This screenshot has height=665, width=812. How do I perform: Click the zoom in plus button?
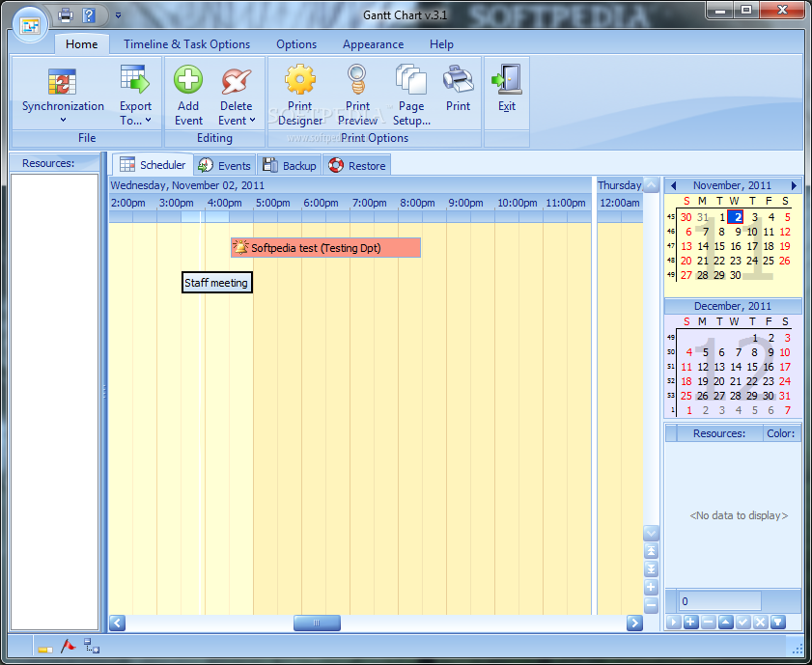point(651,587)
